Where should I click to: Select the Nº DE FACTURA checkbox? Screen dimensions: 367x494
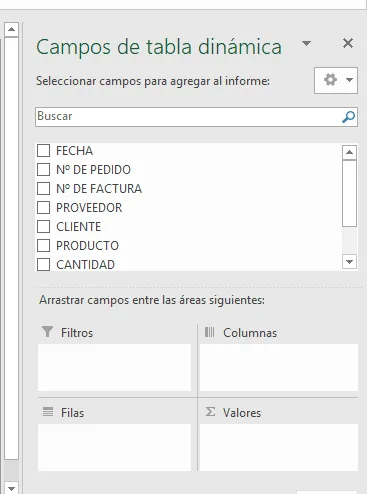44,188
